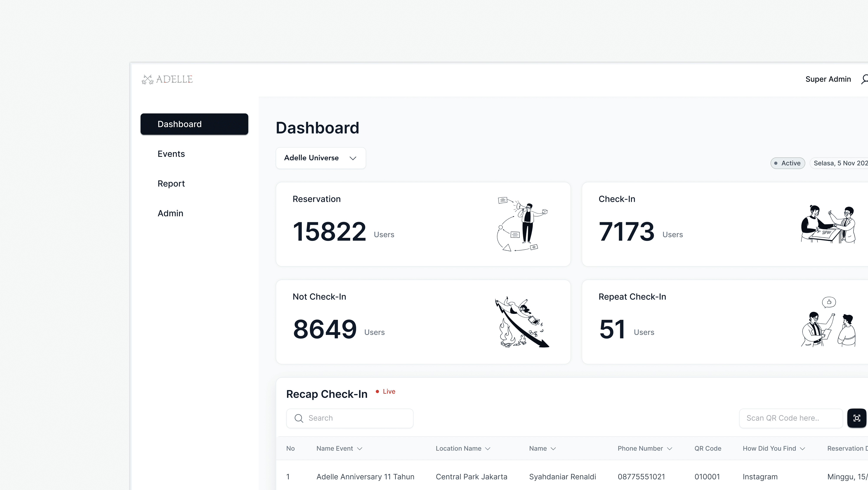This screenshot has height=490, width=868.
Task: Navigate to the Admin section
Action: (x=170, y=213)
